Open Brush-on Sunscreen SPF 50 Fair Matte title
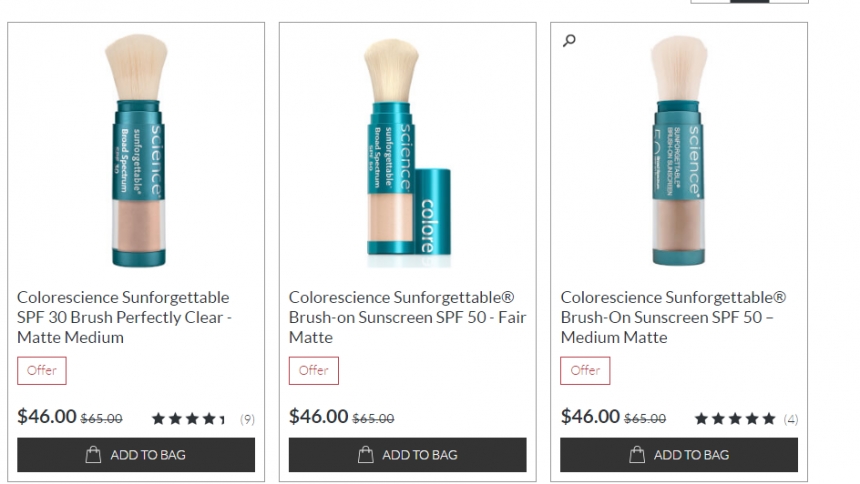Viewport: 860px width, 484px height. pyautogui.click(x=407, y=317)
